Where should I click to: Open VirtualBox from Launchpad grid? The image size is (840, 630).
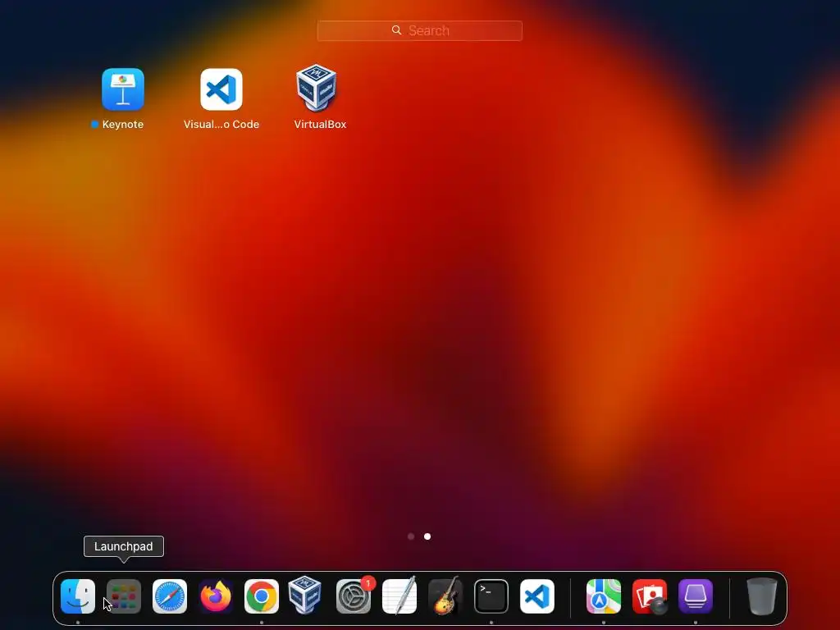pos(317,88)
